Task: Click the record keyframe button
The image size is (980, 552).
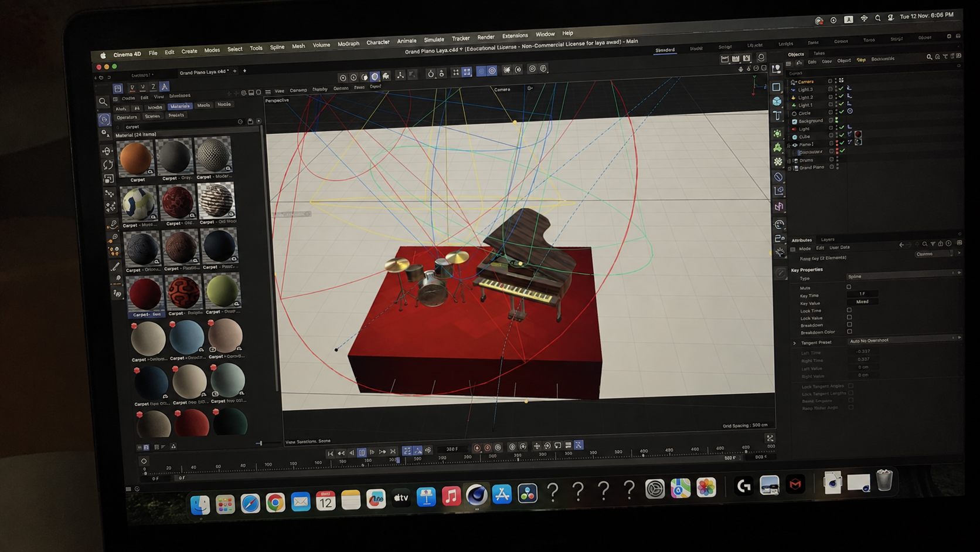Action: [x=477, y=448]
